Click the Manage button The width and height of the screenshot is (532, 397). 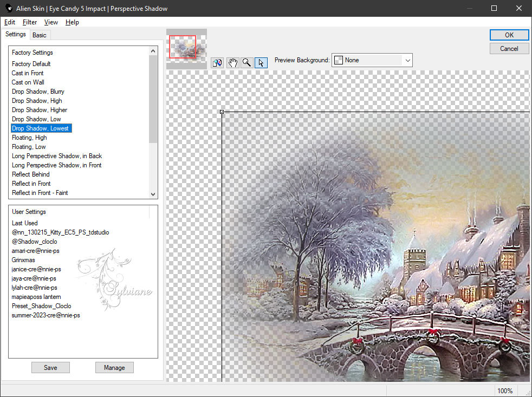point(114,367)
